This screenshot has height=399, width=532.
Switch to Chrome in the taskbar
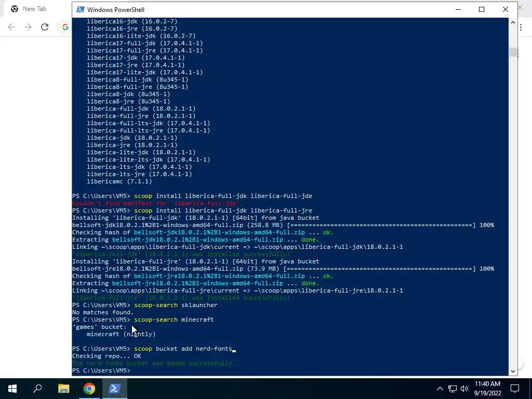tap(89, 389)
